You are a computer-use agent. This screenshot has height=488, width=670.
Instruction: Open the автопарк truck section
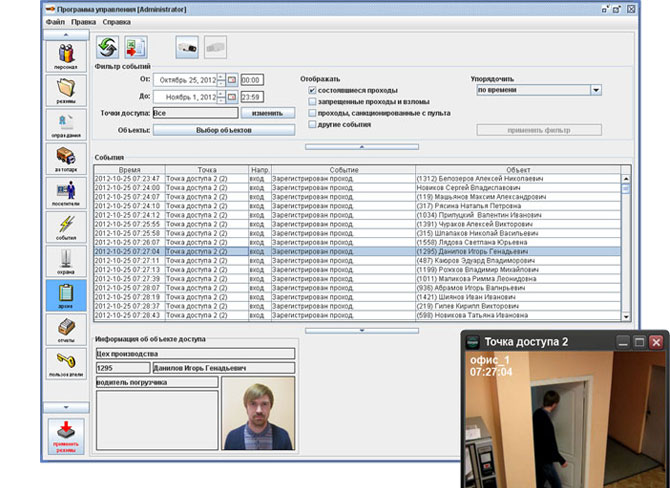coord(66,159)
